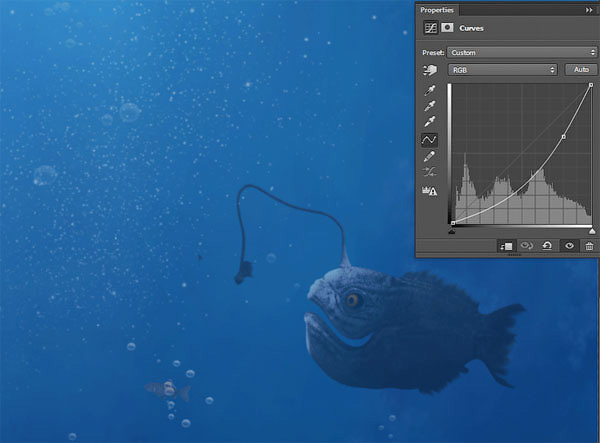The height and width of the screenshot is (443, 600).
Task: Choose the pencil draw curve tool
Action: [429, 156]
